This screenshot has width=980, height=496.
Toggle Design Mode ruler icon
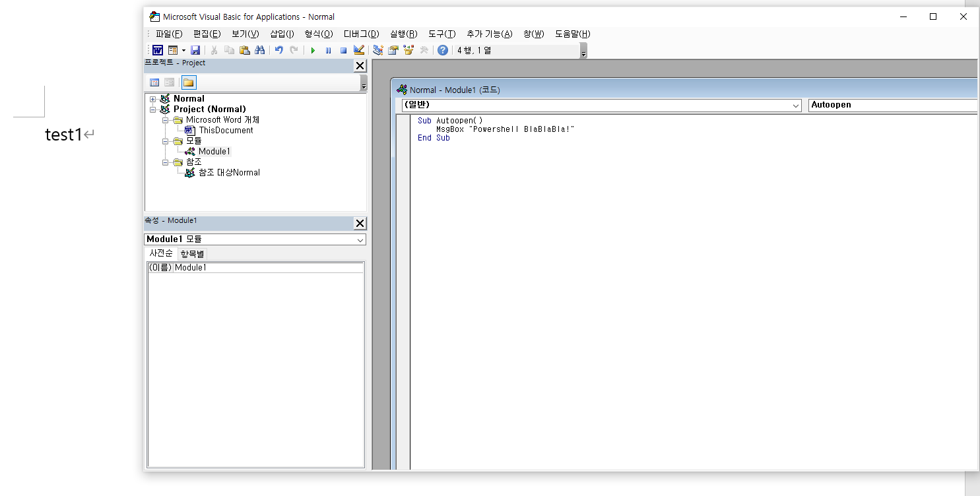click(x=358, y=50)
